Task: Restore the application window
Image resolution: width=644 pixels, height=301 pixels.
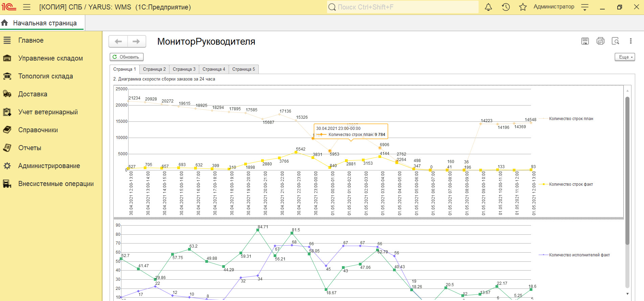Action: pos(620,7)
